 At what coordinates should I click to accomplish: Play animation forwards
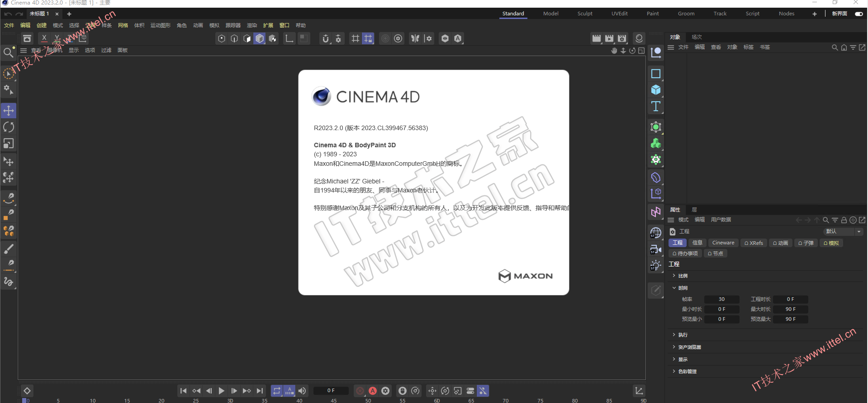222,391
